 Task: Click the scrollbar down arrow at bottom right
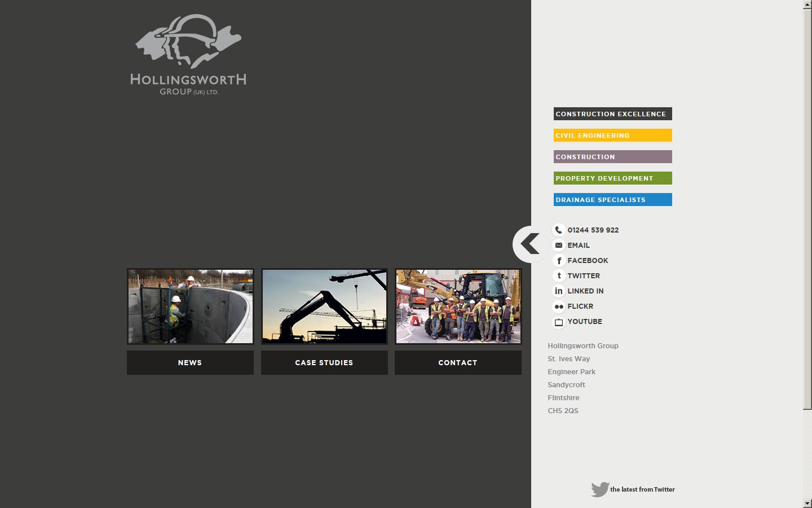[808, 503]
